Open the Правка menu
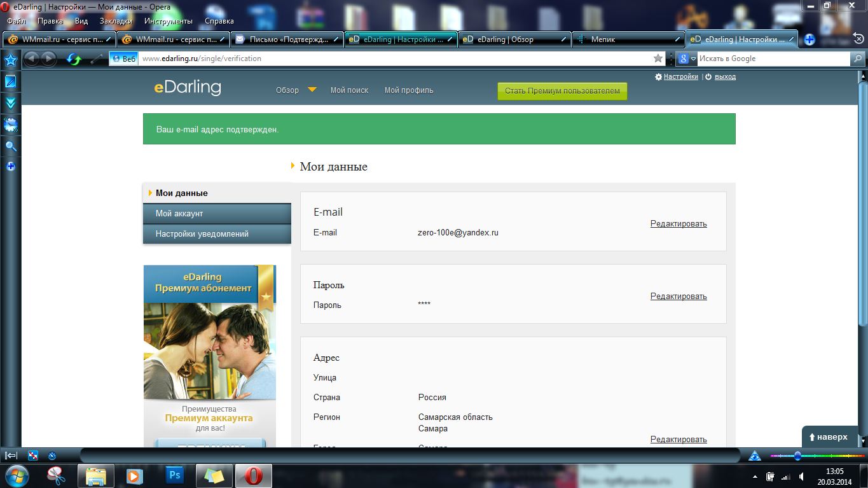 [x=50, y=21]
